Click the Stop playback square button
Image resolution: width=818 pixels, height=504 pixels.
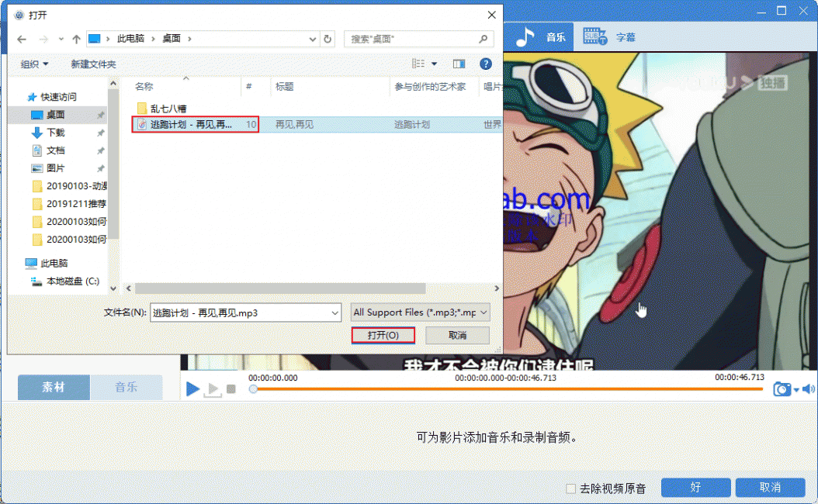click(230, 389)
